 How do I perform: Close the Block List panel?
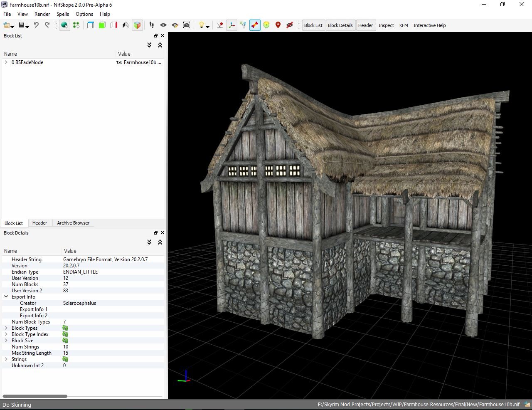click(163, 36)
